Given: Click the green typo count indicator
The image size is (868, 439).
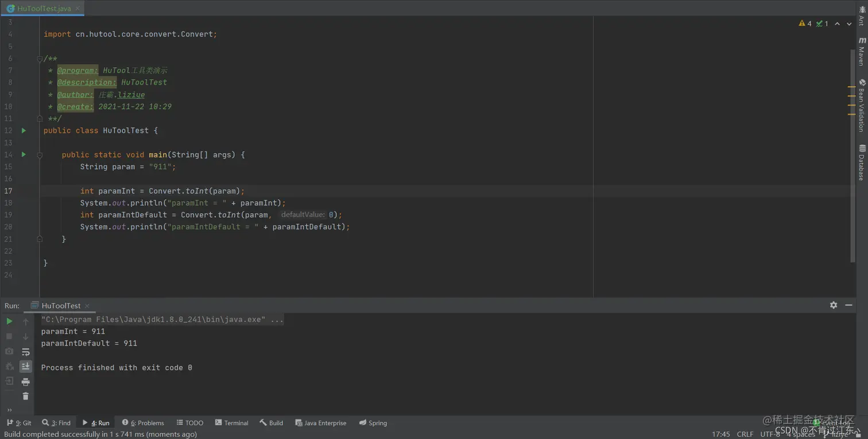Looking at the screenshot, I should pyautogui.click(x=823, y=24).
